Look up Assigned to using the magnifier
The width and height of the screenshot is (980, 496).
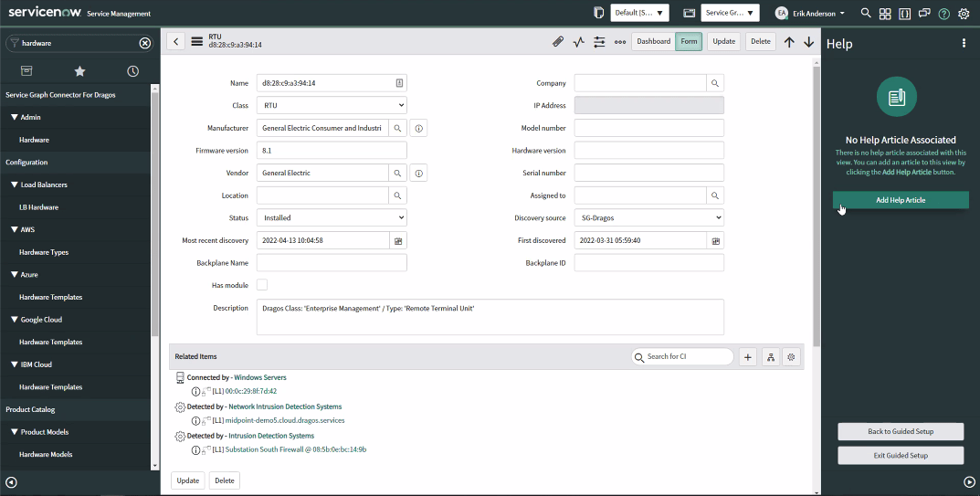point(715,195)
